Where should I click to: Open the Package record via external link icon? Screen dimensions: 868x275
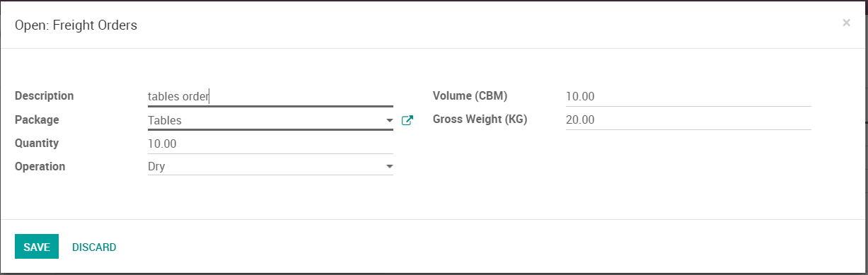coord(407,120)
